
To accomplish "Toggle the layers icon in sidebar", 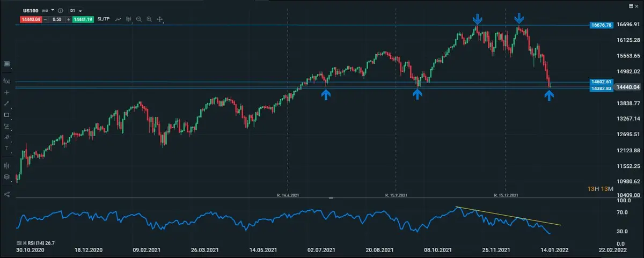I will tap(7, 176).
